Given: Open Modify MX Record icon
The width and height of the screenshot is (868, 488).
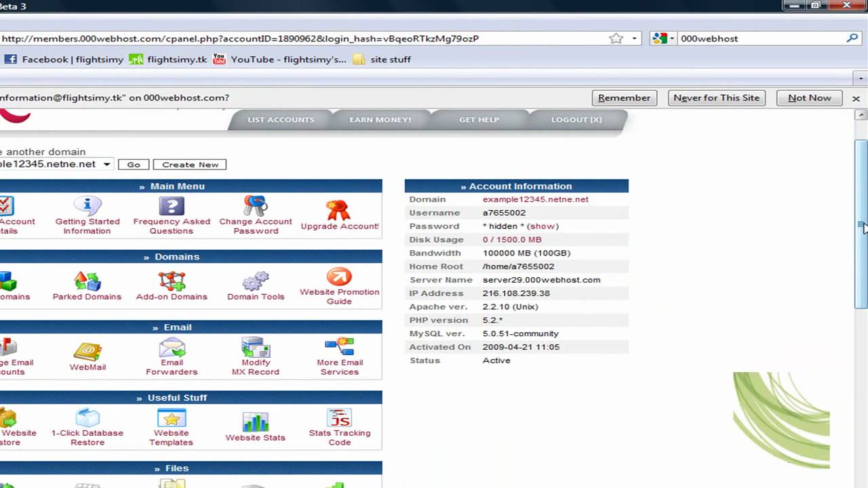Looking at the screenshot, I should coord(256,347).
